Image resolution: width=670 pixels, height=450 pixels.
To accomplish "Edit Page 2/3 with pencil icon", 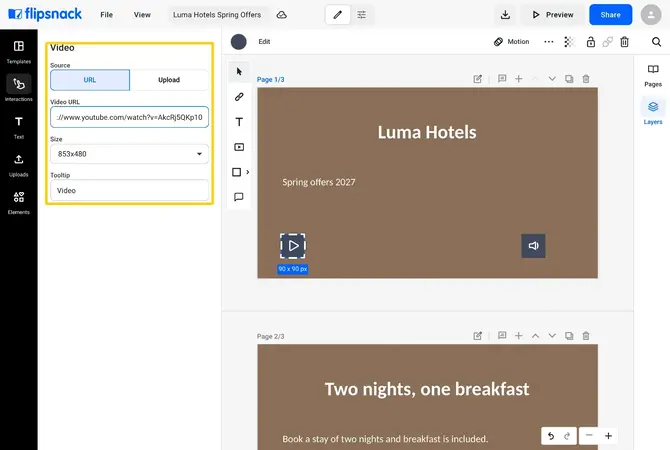I will (477, 336).
